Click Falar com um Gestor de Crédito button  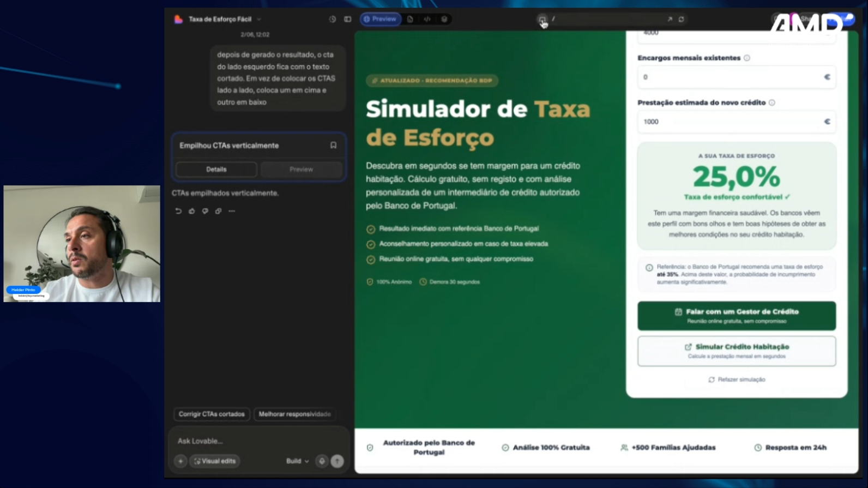click(737, 316)
